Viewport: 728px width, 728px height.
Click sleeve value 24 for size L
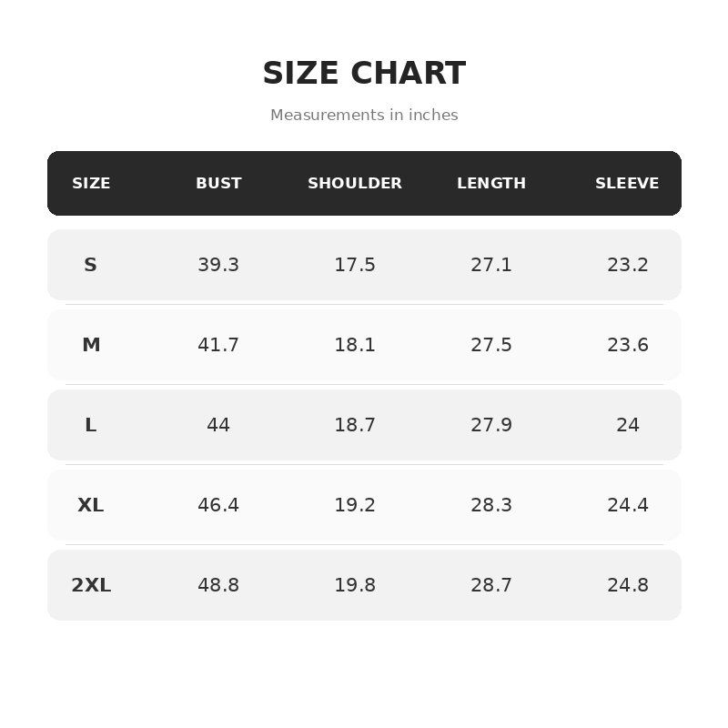pos(628,425)
